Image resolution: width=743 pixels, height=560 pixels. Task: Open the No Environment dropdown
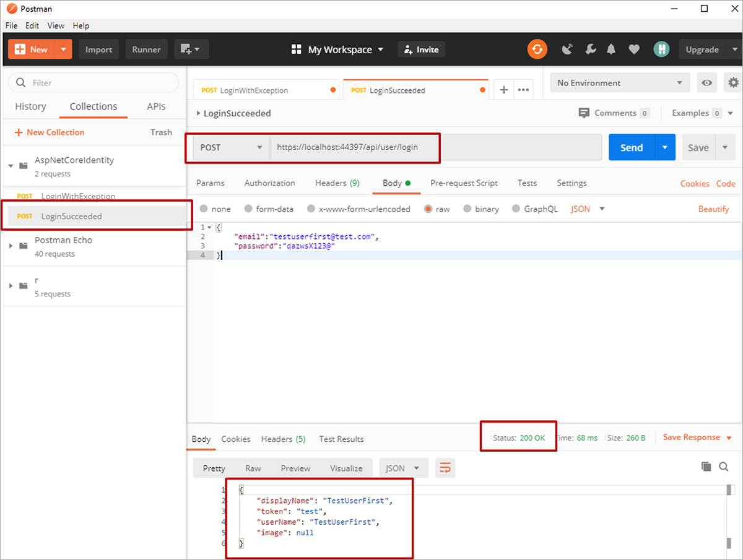(619, 83)
